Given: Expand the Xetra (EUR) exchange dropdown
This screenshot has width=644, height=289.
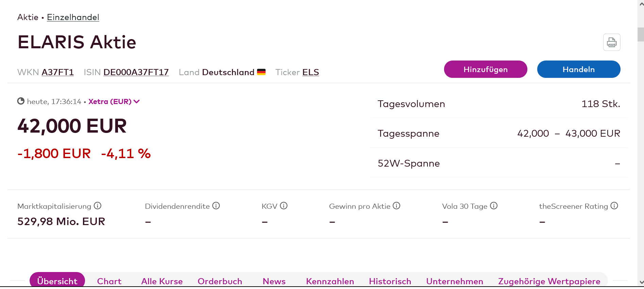Looking at the screenshot, I should click(114, 101).
